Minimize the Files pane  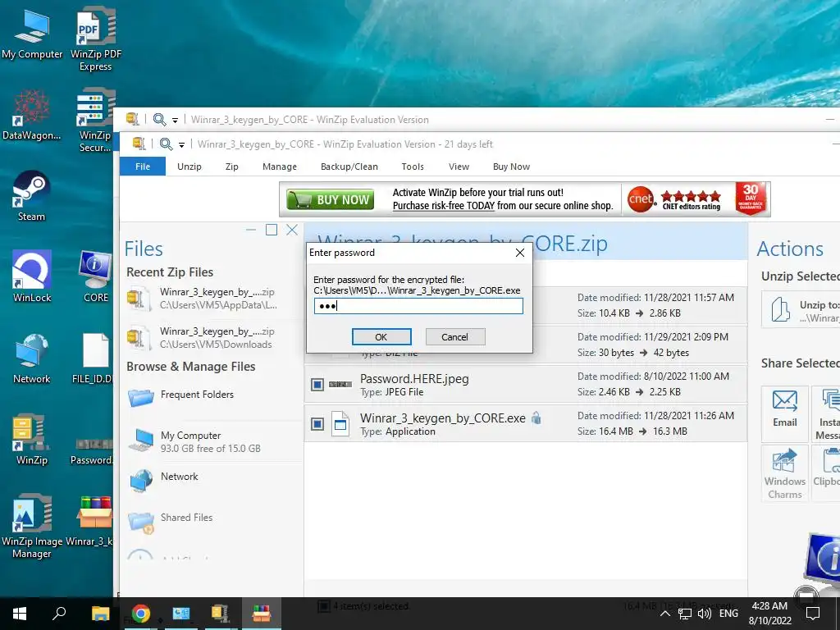[x=251, y=230]
